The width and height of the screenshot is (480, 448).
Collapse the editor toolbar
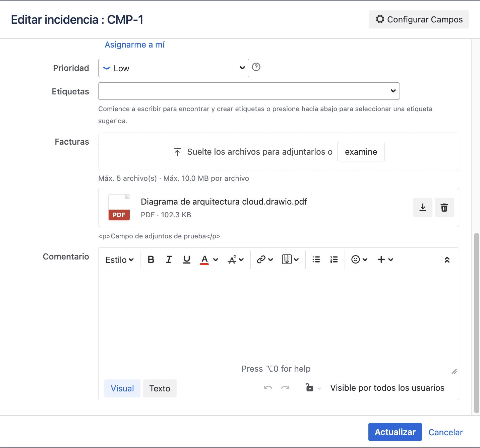coord(447,260)
